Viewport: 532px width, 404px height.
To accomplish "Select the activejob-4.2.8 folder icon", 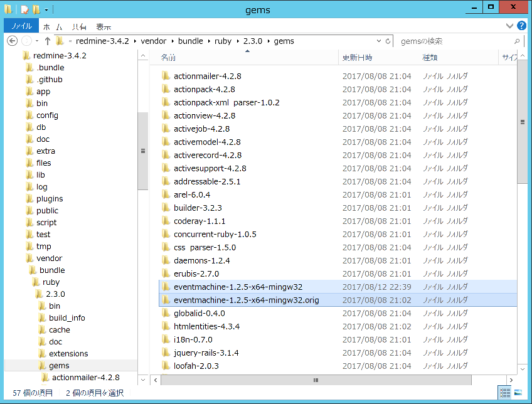I will tap(166, 129).
